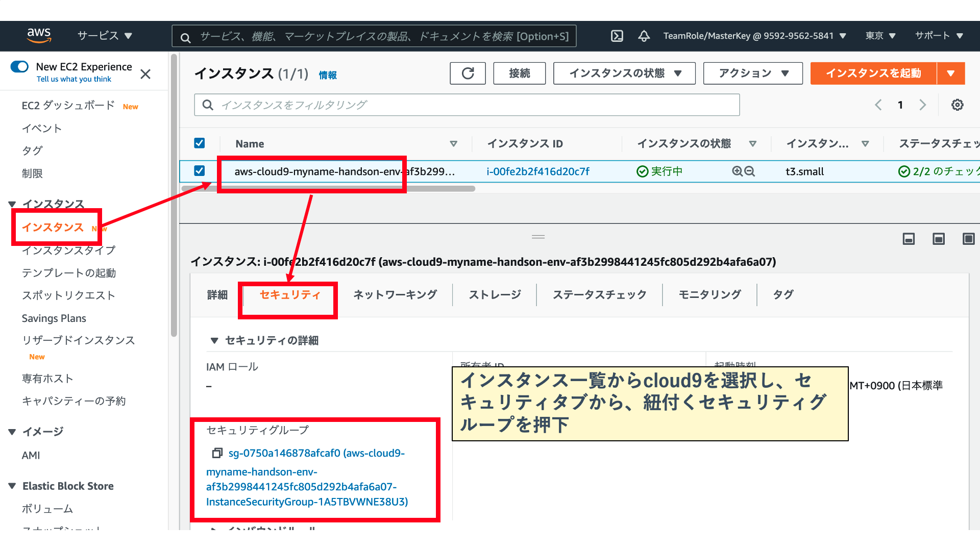
Task: Open the CloudShell terminal icon
Action: (617, 36)
